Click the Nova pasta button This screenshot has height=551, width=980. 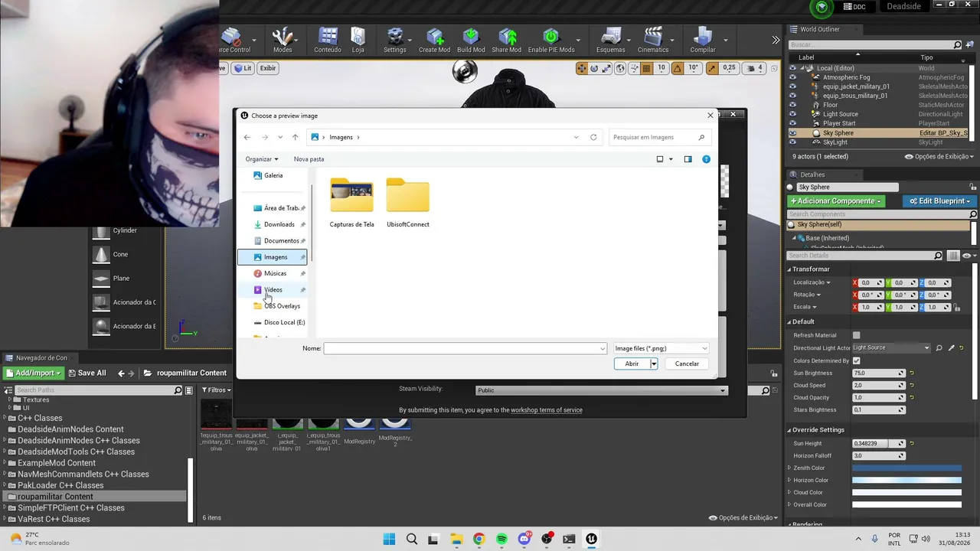click(309, 159)
